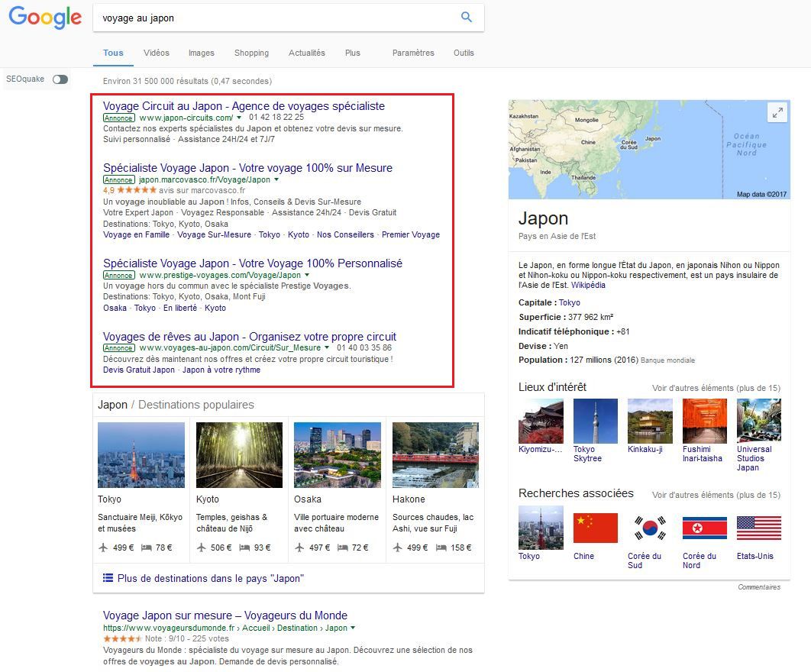The width and height of the screenshot is (811, 672).
Task: Click the Accueil breadcrumb in Voyageurs du Monde
Action: [x=256, y=628]
